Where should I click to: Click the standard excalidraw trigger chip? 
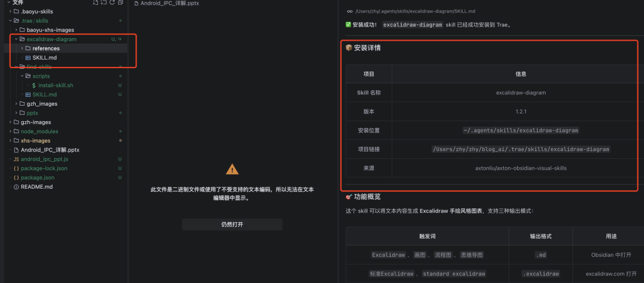[454, 273]
